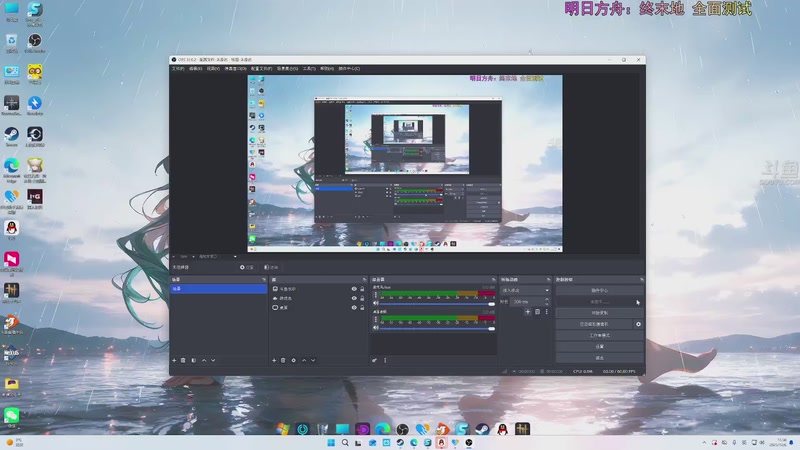Add a new source with plus icon
Viewport: 800px width, 450px height.
click(274, 360)
